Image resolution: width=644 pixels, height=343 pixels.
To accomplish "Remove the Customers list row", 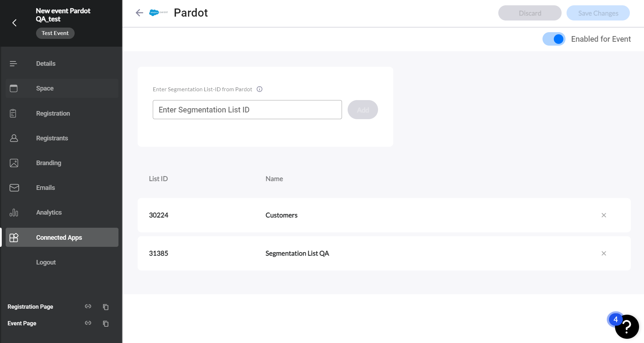I will point(604,215).
